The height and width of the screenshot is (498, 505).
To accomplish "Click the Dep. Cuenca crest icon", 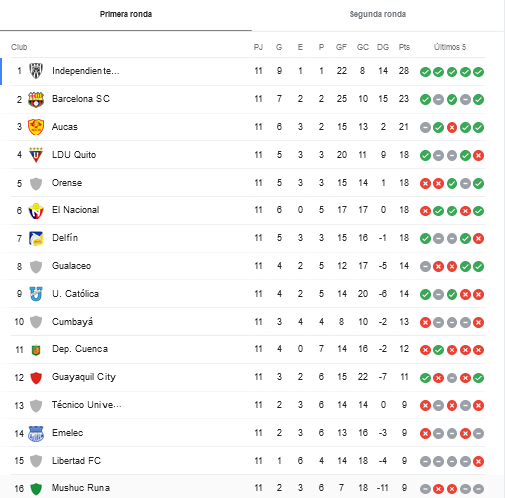I will [x=36, y=350].
